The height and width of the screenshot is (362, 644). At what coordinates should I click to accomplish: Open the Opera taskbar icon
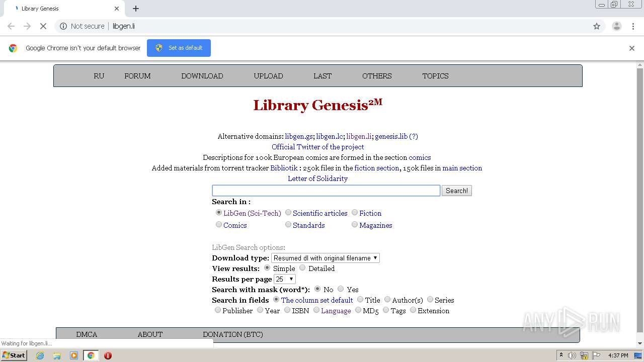coord(108,355)
